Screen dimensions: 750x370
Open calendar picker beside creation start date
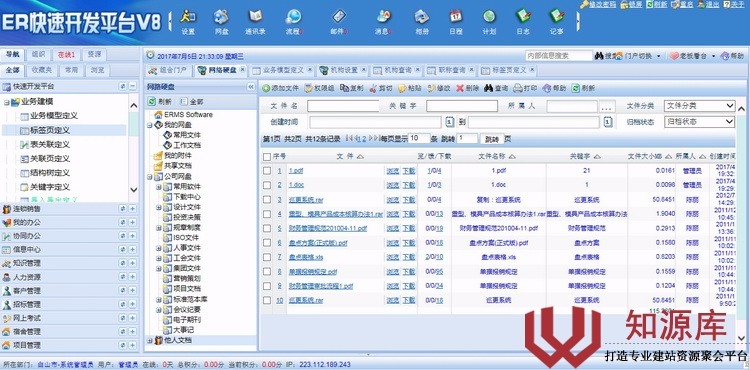(450, 122)
